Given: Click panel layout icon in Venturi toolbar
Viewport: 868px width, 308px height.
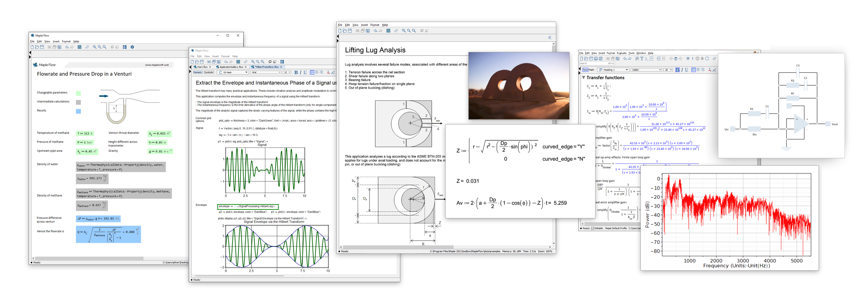Looking at the screenshot, I should 124,47.
